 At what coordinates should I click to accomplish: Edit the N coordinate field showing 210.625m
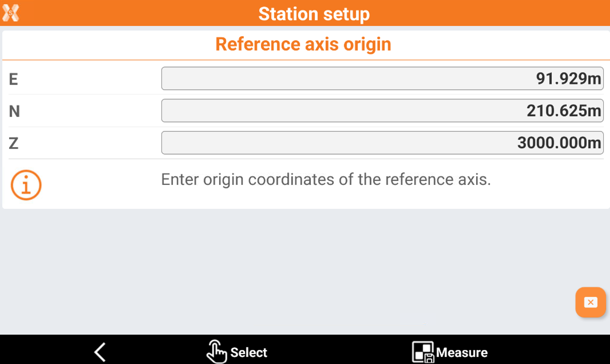(x=382, y=110)
